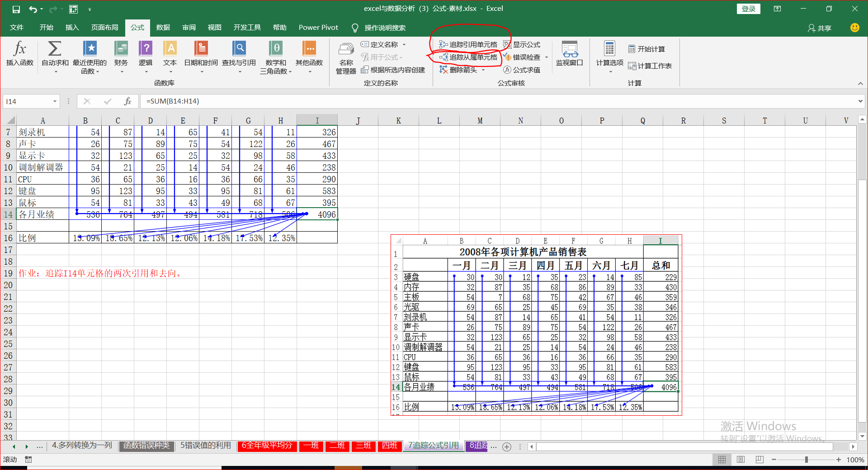Screen dimensions: 868x470
Task: Open sheet tab 6全年级平均分
Action: pos(267,446)
